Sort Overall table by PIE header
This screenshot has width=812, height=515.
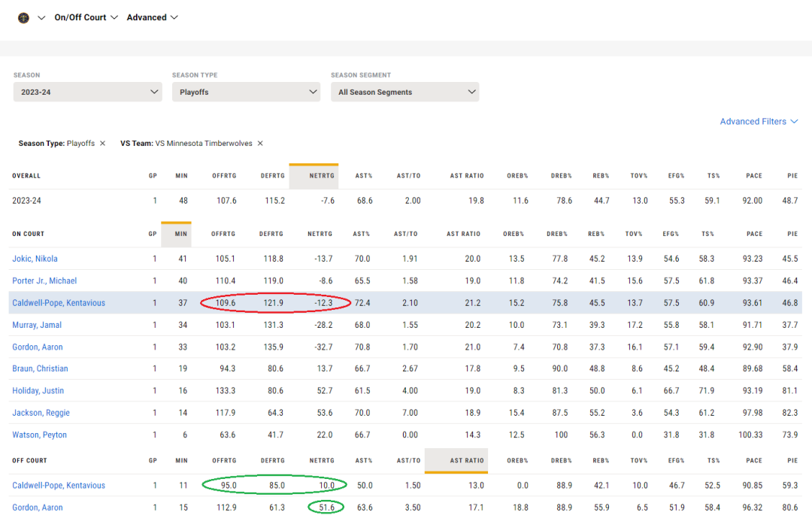pyautogui.click(x=792, y=176)
